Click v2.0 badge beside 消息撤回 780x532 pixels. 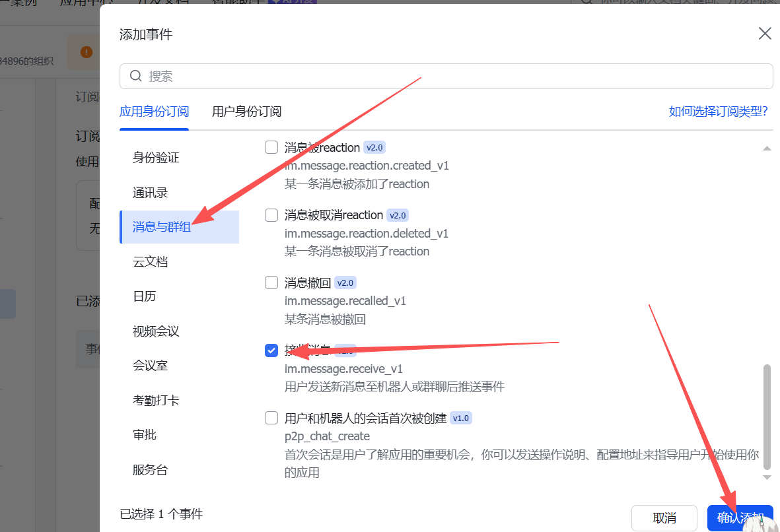(345, 283)
